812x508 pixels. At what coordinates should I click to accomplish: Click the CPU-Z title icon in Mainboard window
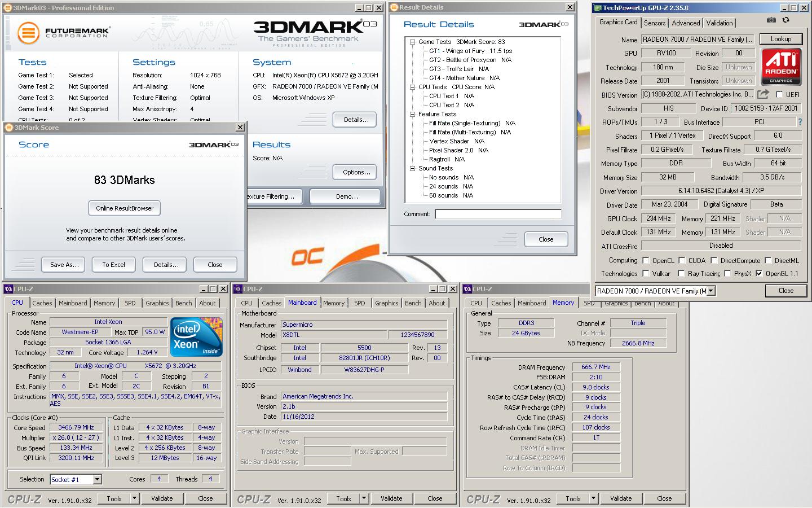pyautogui.click(x=238, y=289)
